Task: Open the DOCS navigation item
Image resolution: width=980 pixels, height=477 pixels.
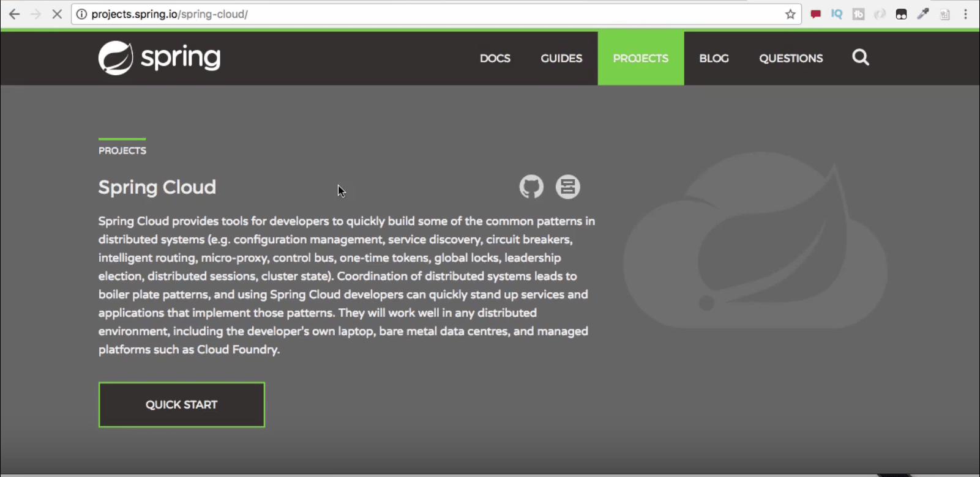Action: pyautogui.click(x=495, y=58)
